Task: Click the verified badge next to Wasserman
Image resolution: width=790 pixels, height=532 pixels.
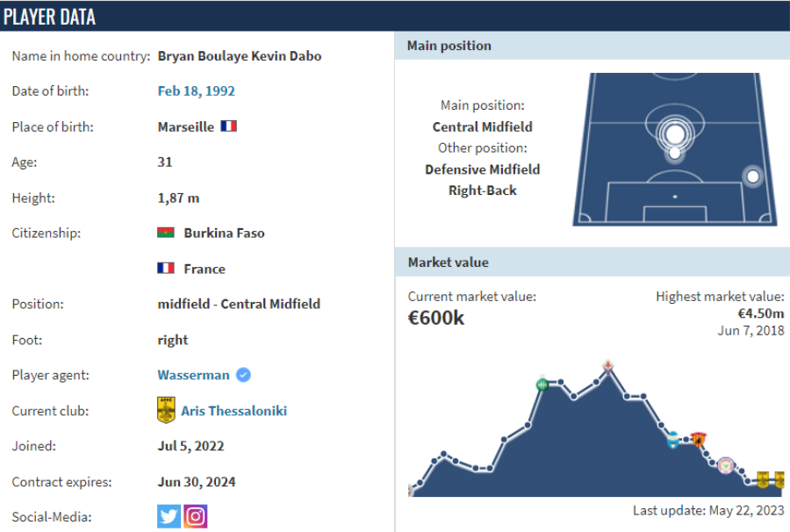Action: click(x=243, y=375)
